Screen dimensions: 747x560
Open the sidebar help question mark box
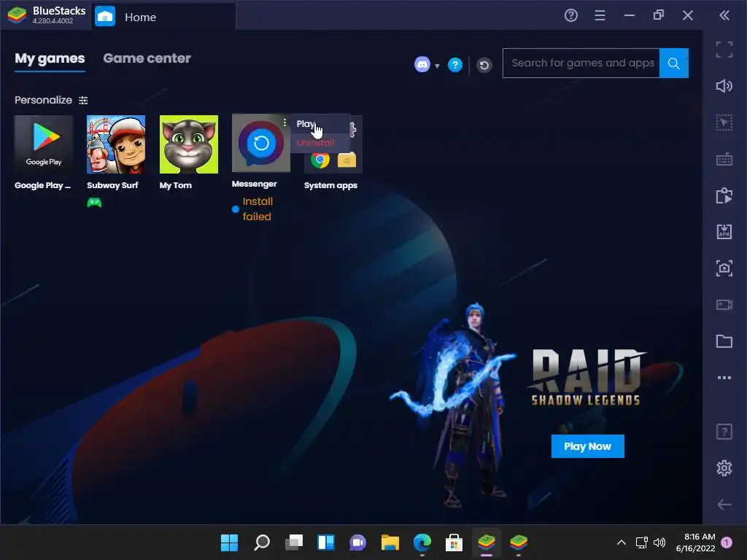[724, 432]
